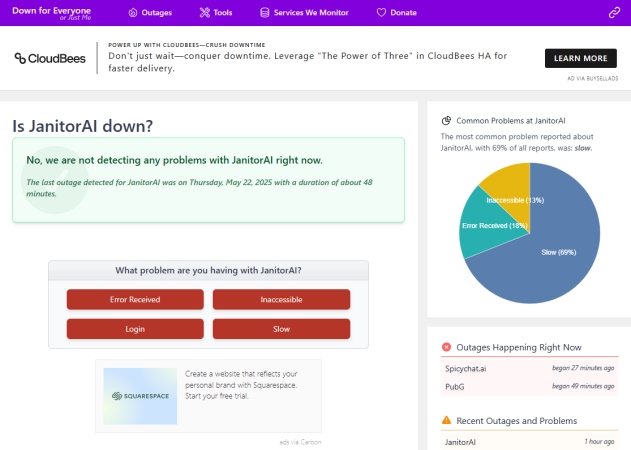Report JanitorAI as Slow

[x=281, y=329]
